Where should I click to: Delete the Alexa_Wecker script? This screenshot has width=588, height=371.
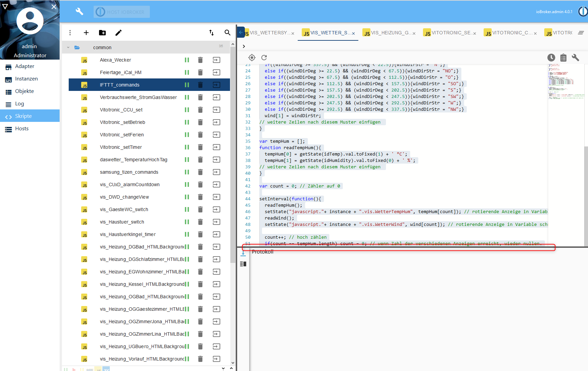(x=200, y=60)
